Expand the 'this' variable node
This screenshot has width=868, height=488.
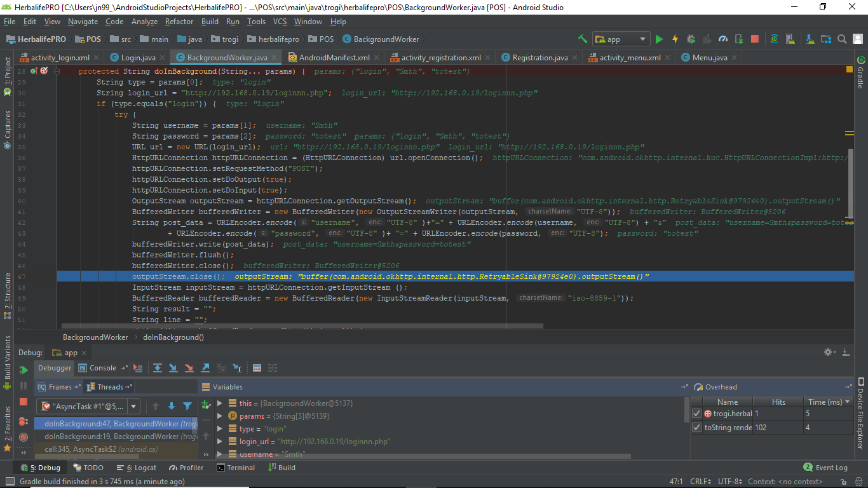coord(220,403)
